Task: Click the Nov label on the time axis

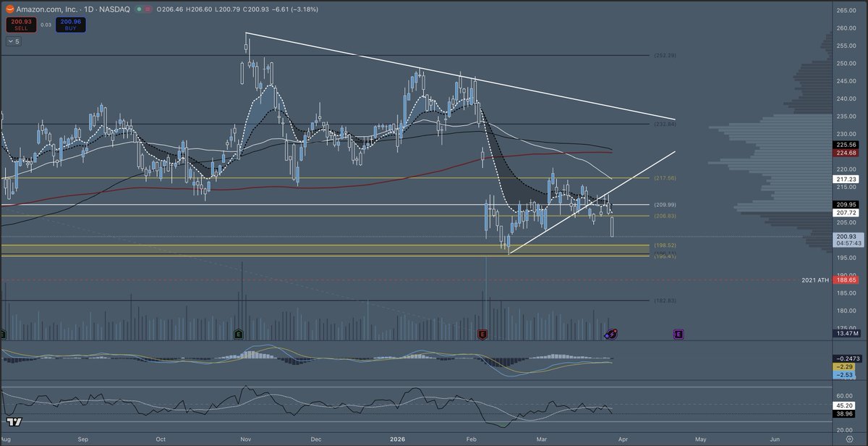Action: 245,439
